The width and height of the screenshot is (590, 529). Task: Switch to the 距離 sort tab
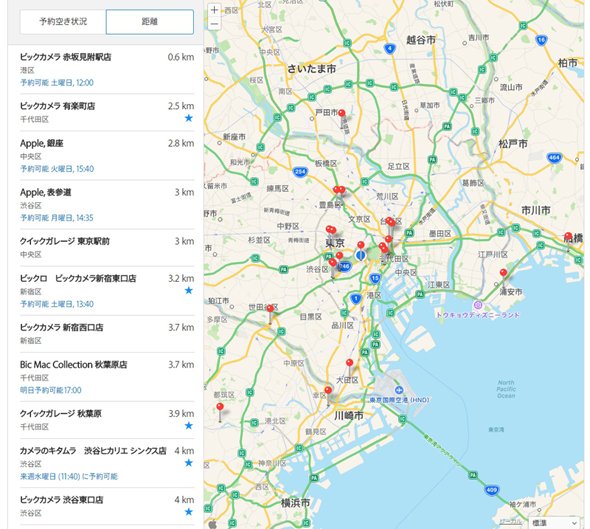150,22
